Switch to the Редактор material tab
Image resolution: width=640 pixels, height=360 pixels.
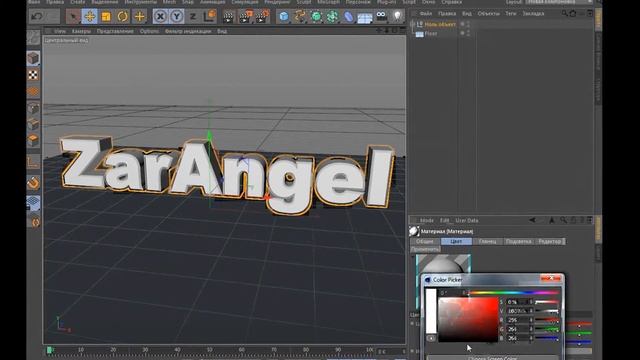click(x=550, y=242)
